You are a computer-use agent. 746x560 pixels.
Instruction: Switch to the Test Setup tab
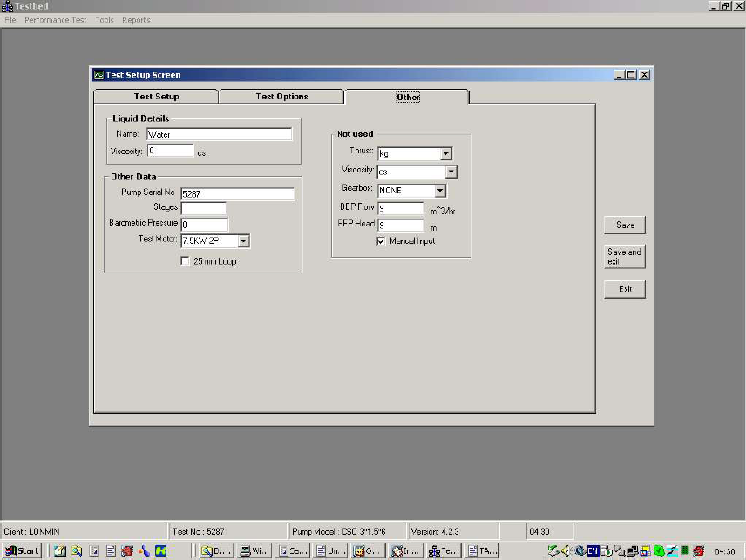tap(155, 97)
